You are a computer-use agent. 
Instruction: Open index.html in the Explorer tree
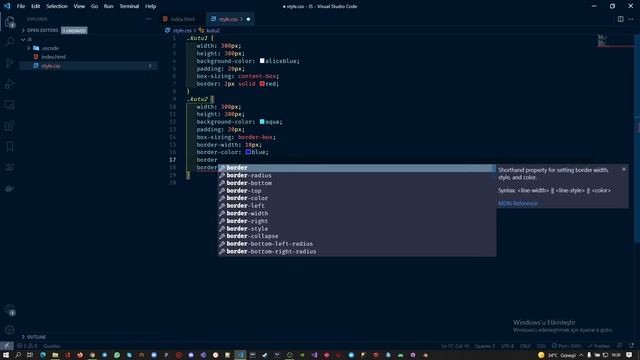[53, 57]
